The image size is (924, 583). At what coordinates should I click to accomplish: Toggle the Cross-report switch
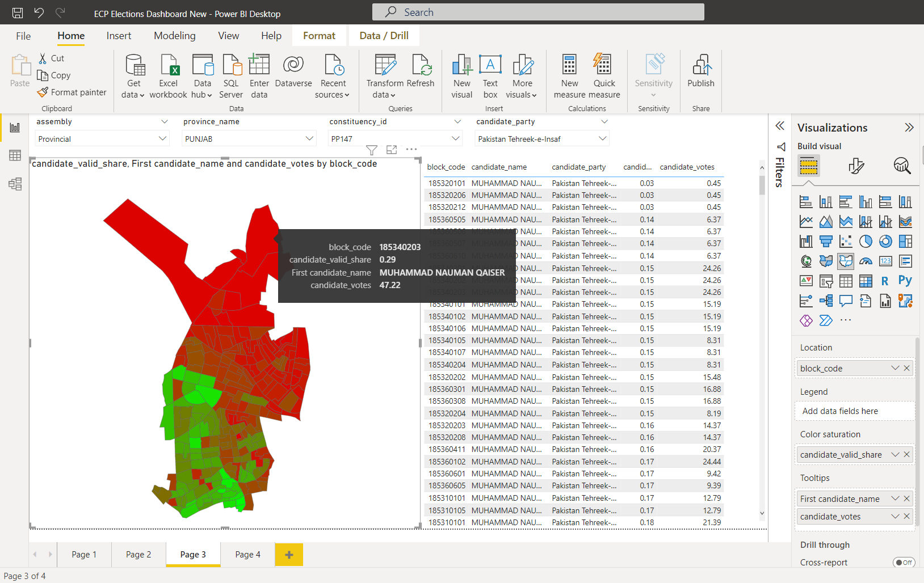click(x=904, y=563)
